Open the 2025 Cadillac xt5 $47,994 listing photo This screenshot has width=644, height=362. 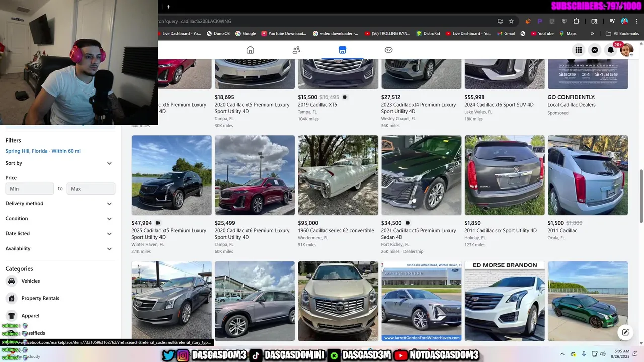click(x=172, y=175)
